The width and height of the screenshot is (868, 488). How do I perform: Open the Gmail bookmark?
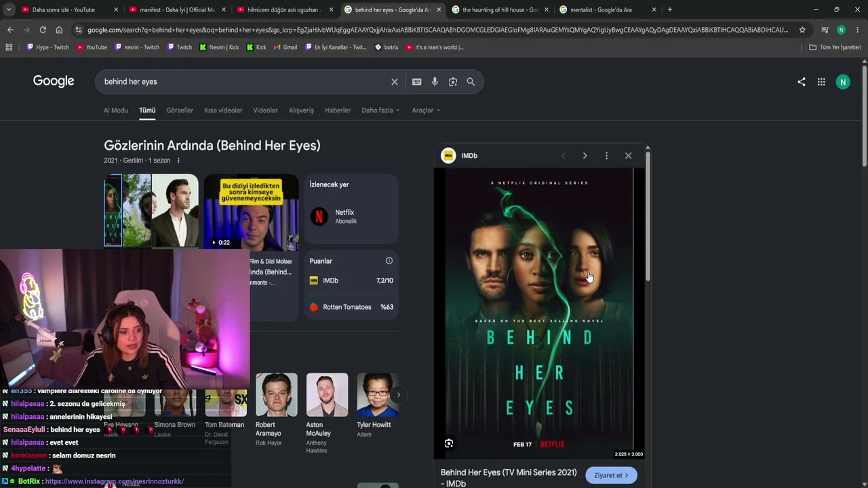point(285,47)
